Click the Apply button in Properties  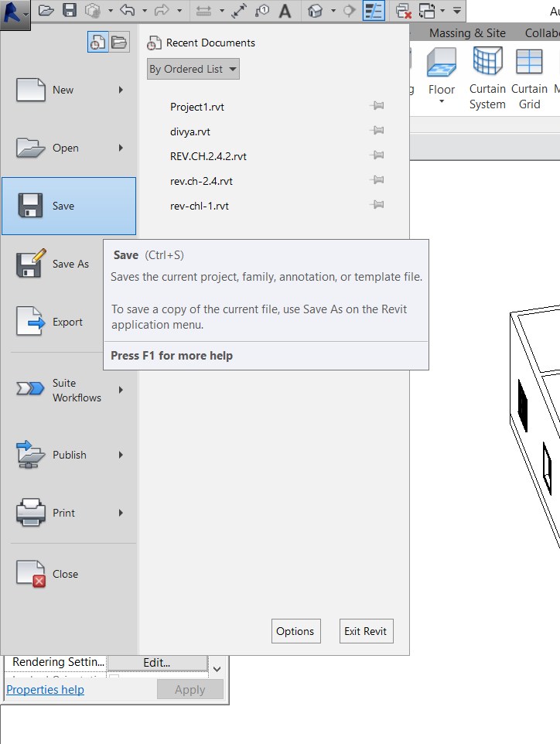coord(190,689)
